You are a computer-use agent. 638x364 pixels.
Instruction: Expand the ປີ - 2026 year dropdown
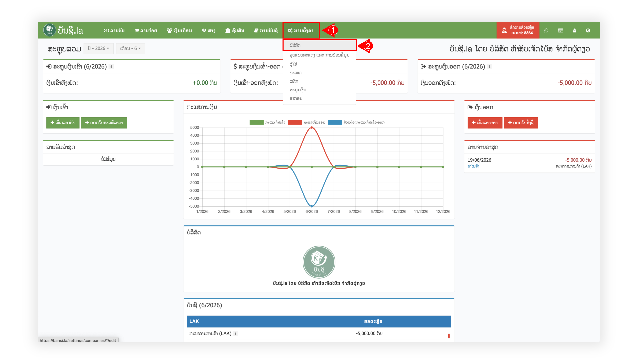(x=98, y=48)
